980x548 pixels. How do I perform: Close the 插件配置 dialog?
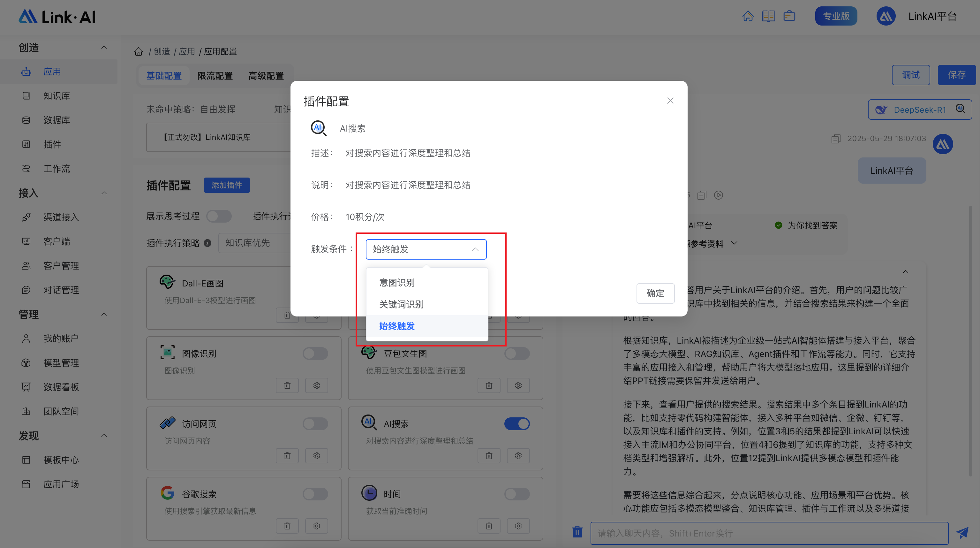pos(670,101)
